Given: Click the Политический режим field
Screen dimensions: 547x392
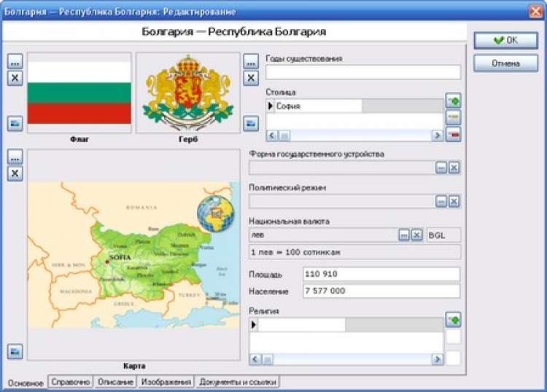Looking at the screenshot, I should (342, 201).
